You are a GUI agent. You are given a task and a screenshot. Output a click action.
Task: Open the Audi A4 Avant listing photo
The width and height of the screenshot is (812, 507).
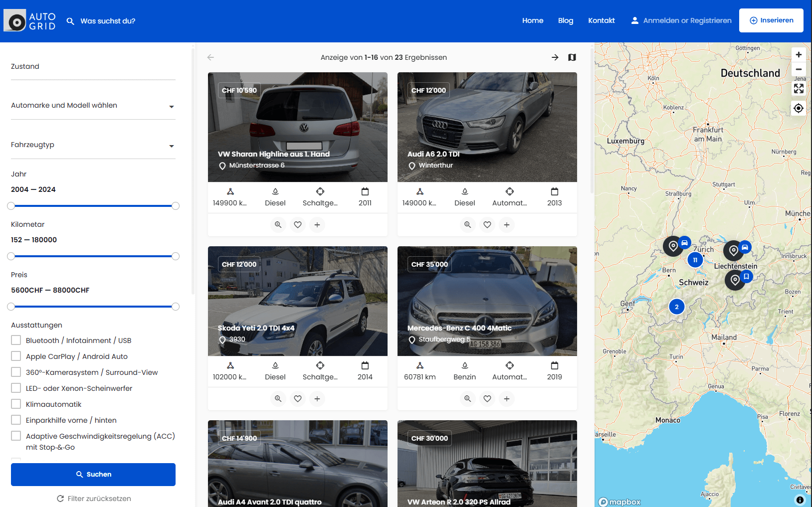click(x=298, y=464)
